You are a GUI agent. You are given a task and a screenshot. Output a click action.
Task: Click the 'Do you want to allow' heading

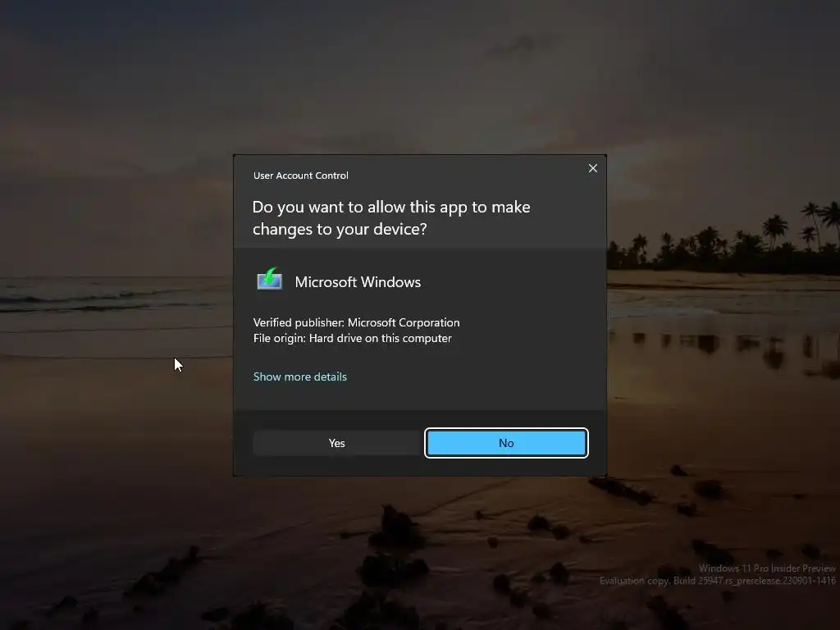[x=391, y=217]
